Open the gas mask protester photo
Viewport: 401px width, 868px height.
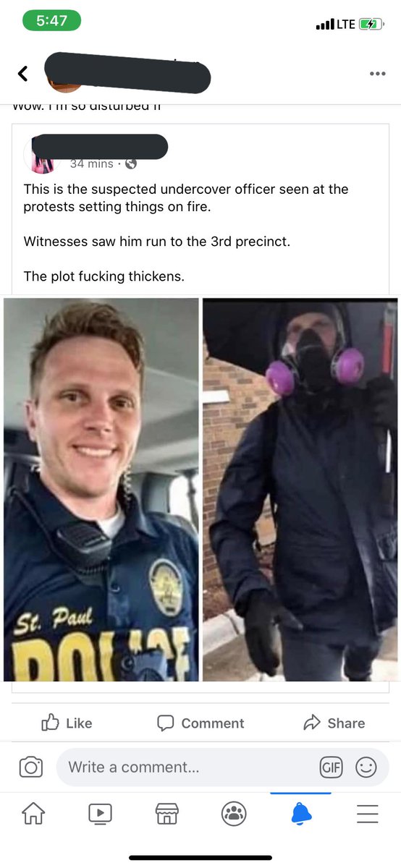(x=300, y=490)
